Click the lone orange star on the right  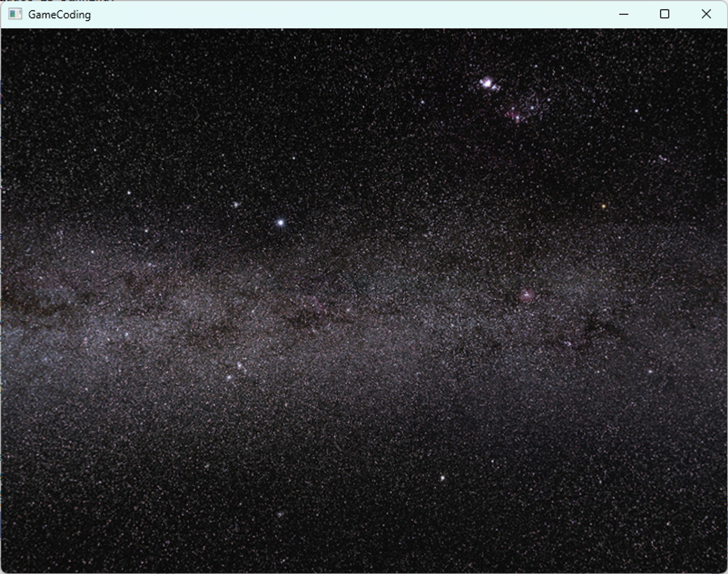click(x=604, y=206)
